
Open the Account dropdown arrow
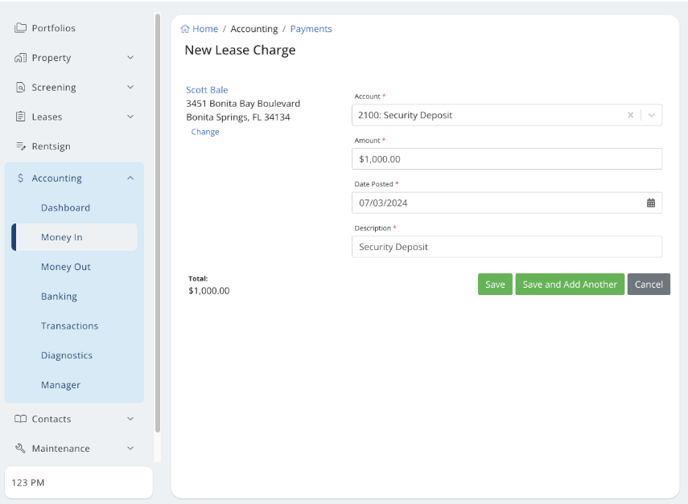click(x=651, y=115)
